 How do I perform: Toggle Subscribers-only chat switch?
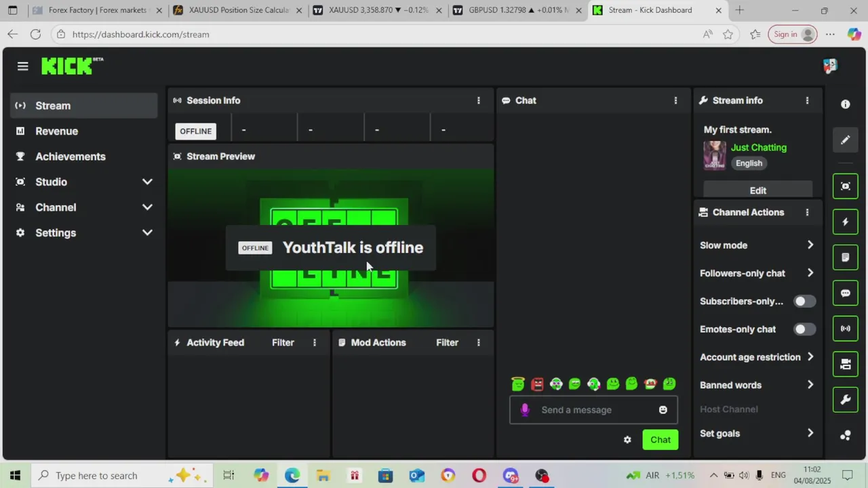(804, 301)
